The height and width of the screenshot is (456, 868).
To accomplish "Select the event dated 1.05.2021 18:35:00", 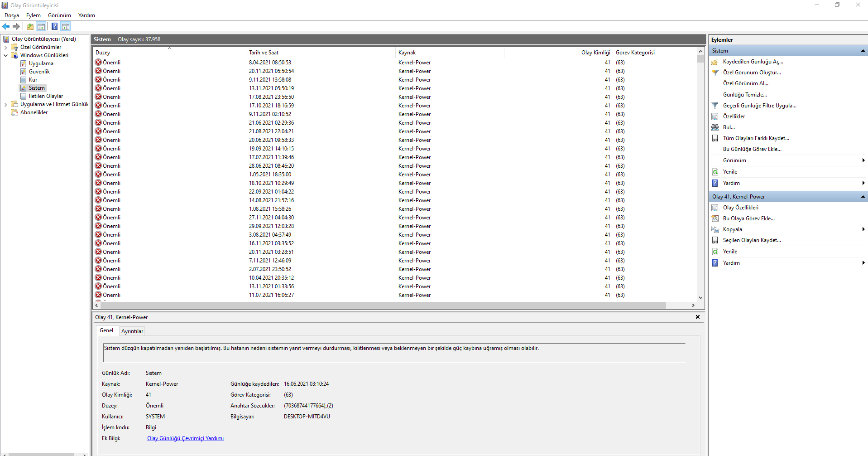I will click(x=395, y=175).
